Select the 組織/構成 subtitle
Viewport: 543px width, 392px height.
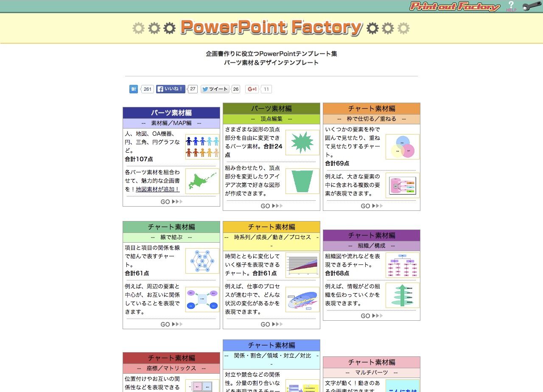[x=372, y=246]
